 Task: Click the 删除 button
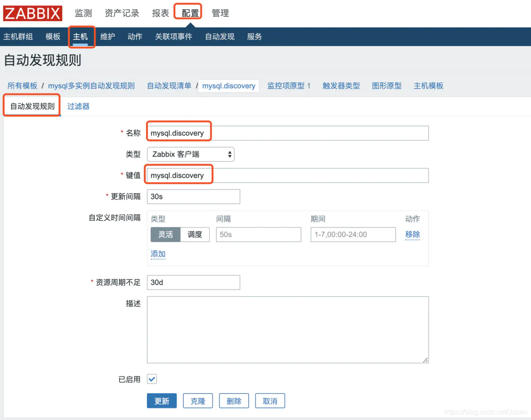pyautogui.click(x=234, y=401)
